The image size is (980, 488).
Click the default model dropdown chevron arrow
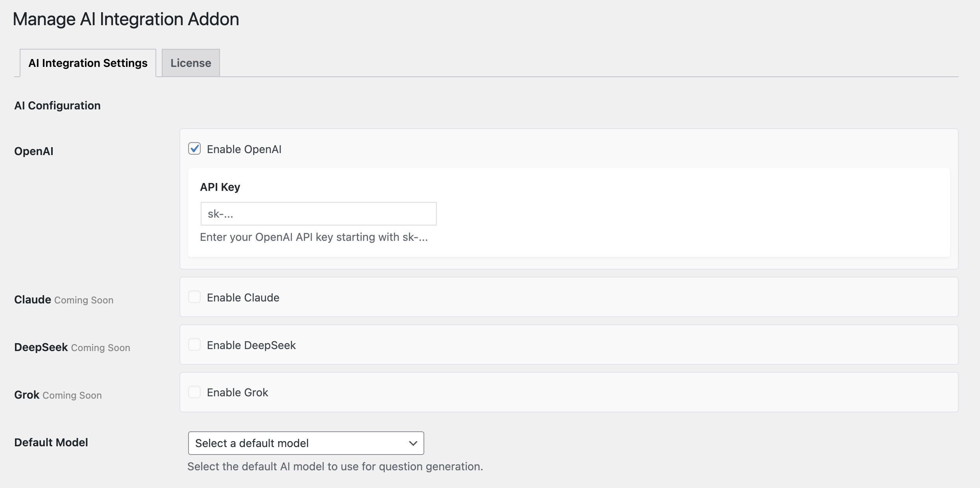click(x=413, y=443)
